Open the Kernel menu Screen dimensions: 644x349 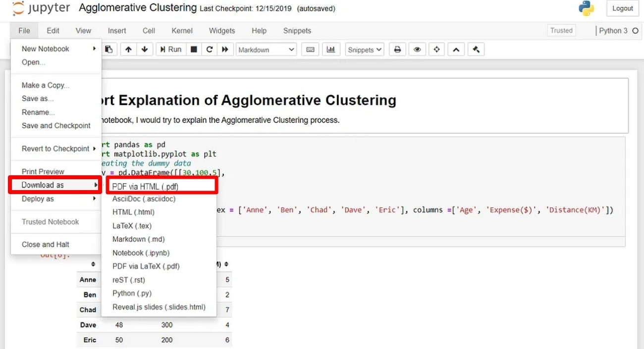coord(182,31)
